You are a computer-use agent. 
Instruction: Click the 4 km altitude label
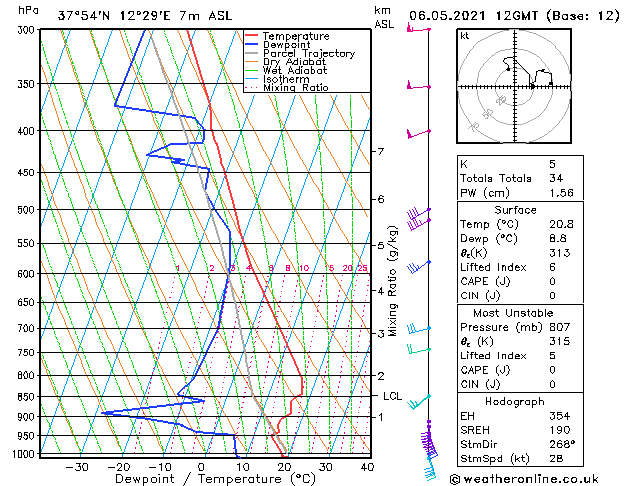click(x=380, y=290)
